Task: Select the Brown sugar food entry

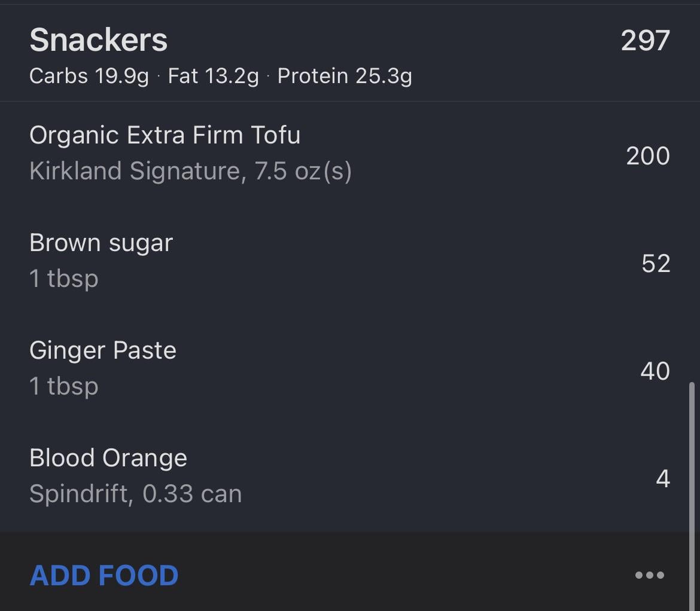Action: pyautogui.click(x=101, y=243)
